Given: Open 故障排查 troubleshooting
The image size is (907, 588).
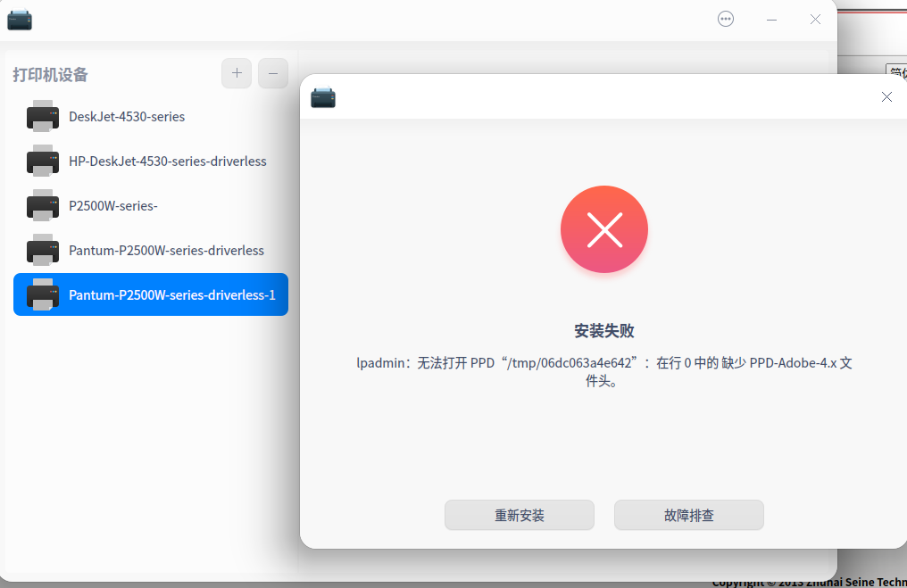Looking at the screenshot, I should pyautogui.click(x=688, y=515).
